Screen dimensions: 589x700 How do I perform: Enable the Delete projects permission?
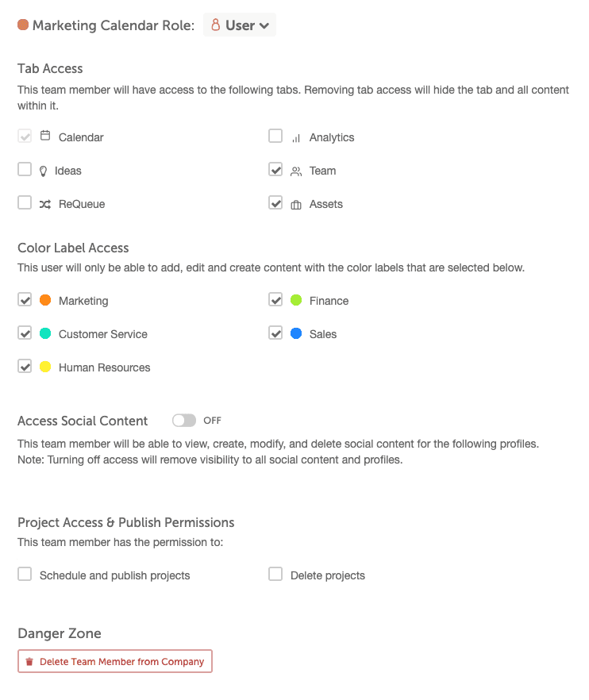(x=275, y=574)
